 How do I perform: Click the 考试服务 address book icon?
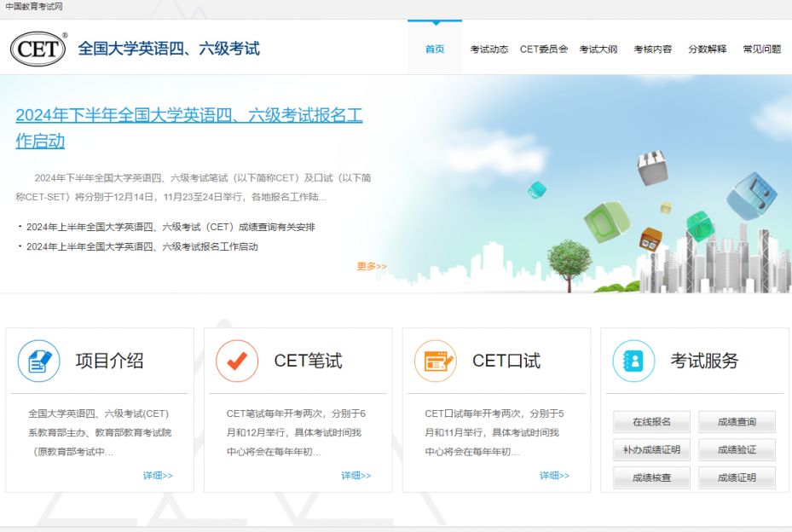(x=633, y=361)
